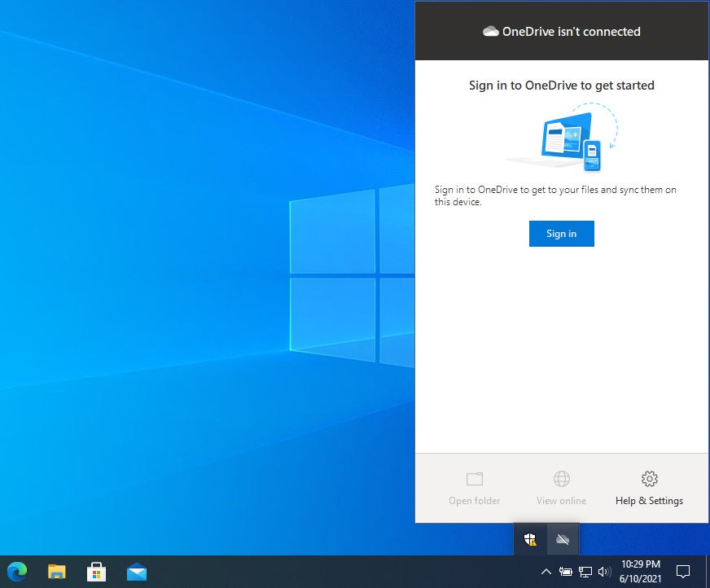Click the 'OneDrive isn't connected' header text
The image size is (710, 588).
[571, 31]
